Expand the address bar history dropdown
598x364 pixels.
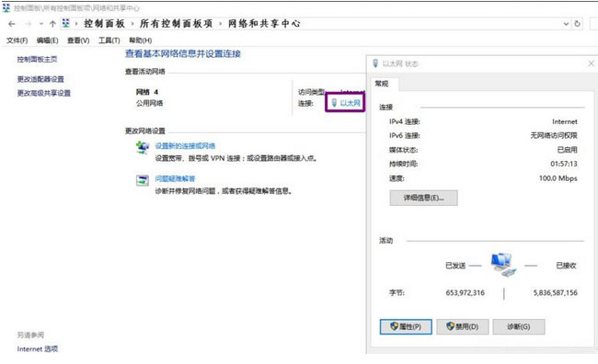(566, 24)
